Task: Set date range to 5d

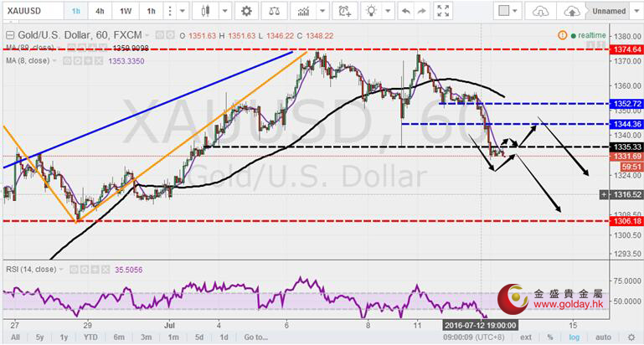Action: tap(199, 337)
